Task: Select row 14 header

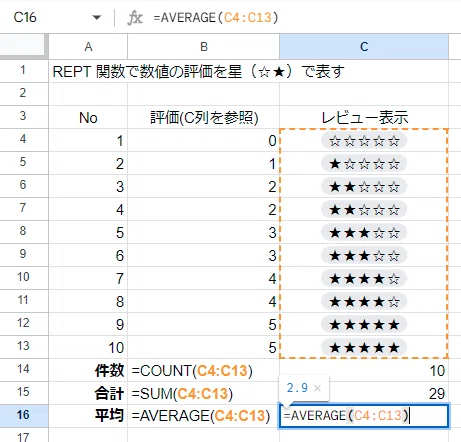Action: tap(23, 369)
